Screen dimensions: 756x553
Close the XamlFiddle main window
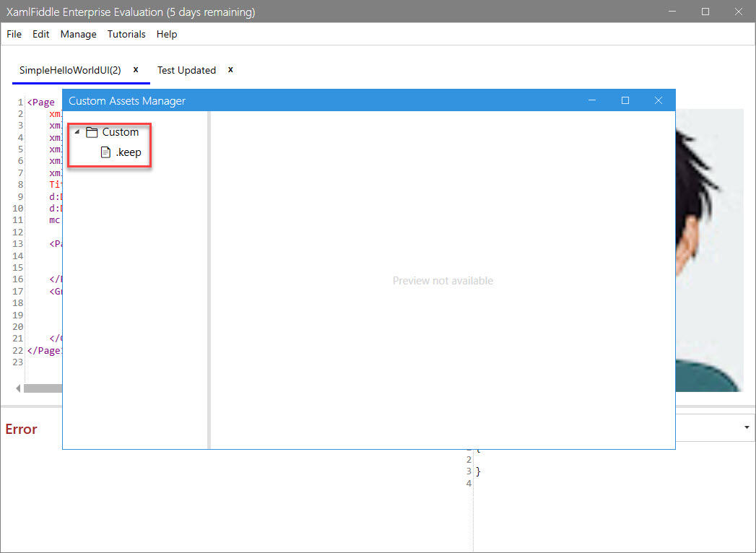click(x=738, y=12)
